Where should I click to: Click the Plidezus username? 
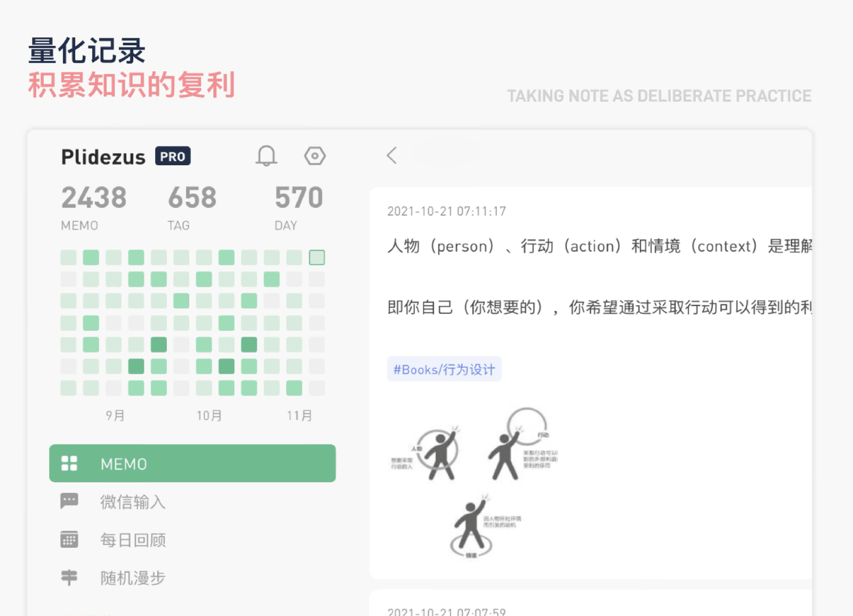tap(103, 157)
